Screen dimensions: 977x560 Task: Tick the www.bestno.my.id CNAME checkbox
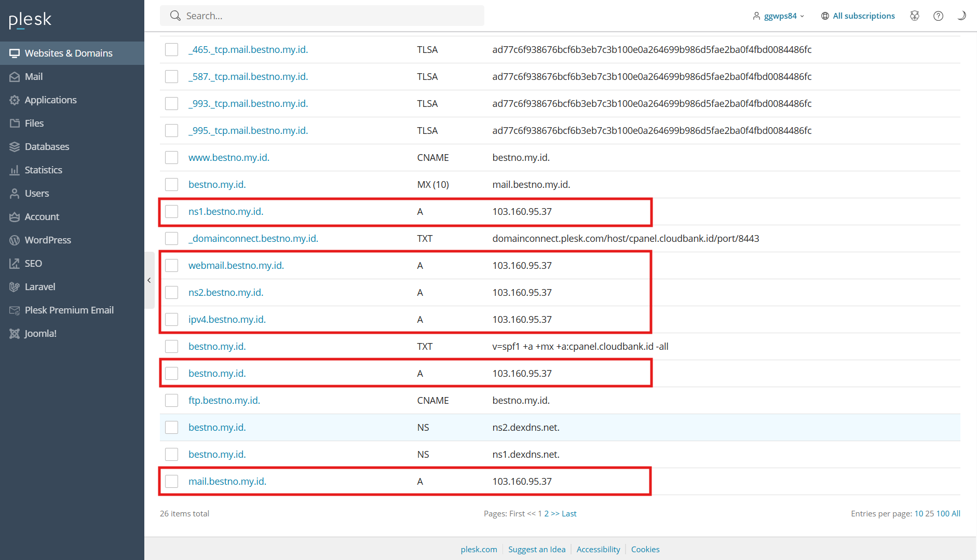click(171, 157)
